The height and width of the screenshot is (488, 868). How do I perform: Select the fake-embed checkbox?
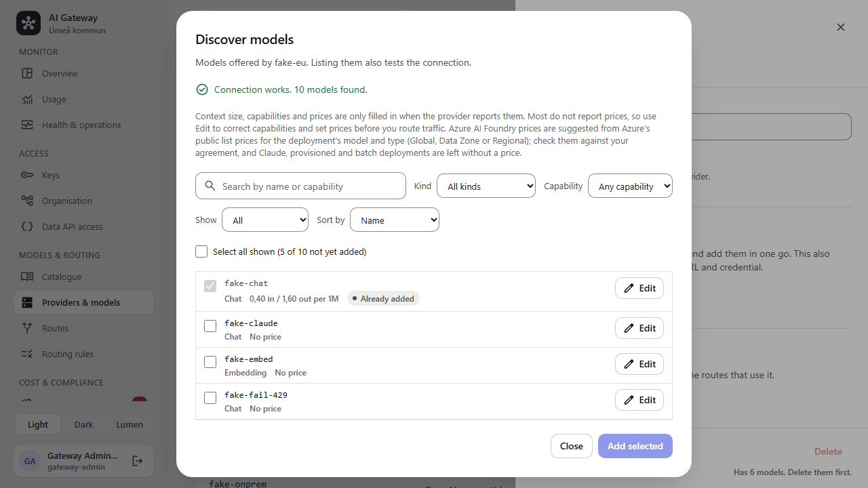pos(210,362)
